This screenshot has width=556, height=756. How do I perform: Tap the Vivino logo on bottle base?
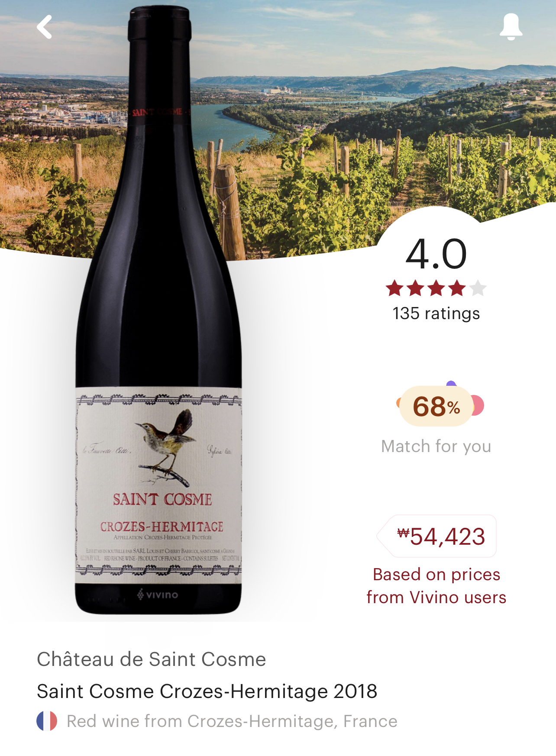pyautogui.click(x=158, y=594)
